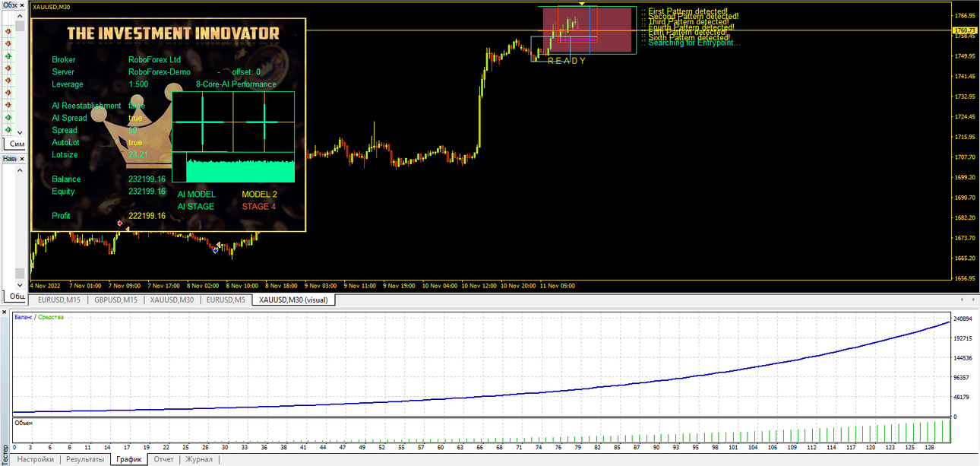This screenshot has width=980, height=466.
Task: Click the red sell trade marker on chart
Action: point(119,223)
